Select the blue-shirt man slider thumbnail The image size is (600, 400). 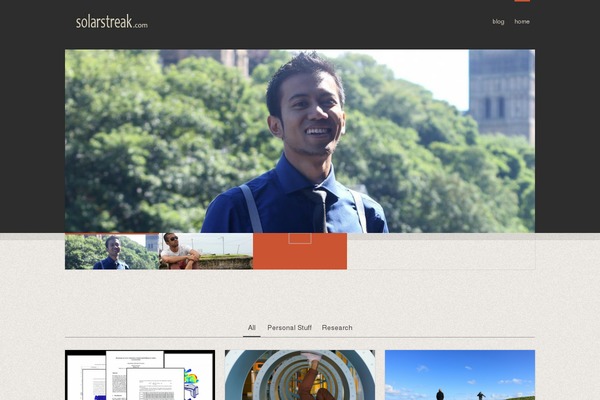(x=112, y=251)
